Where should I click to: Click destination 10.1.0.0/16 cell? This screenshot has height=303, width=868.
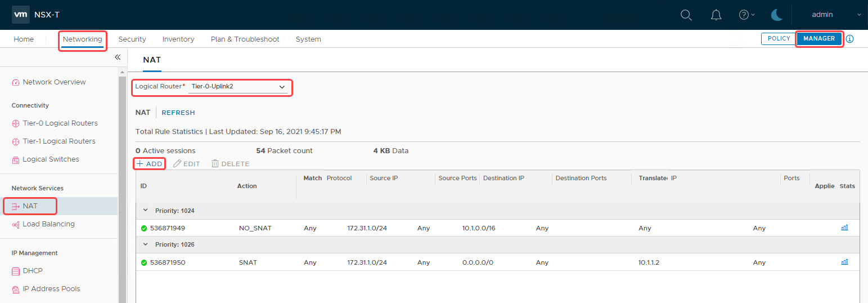pos(479,228)
